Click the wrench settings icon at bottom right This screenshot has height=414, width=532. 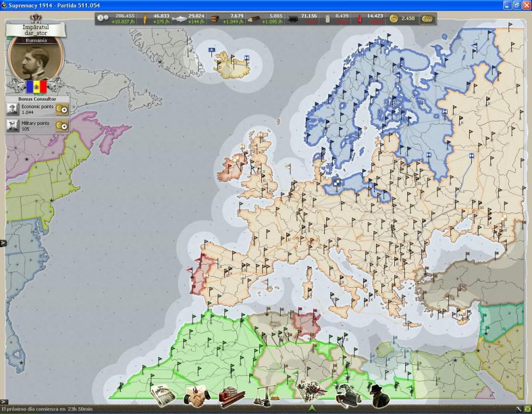coord(519,409)
